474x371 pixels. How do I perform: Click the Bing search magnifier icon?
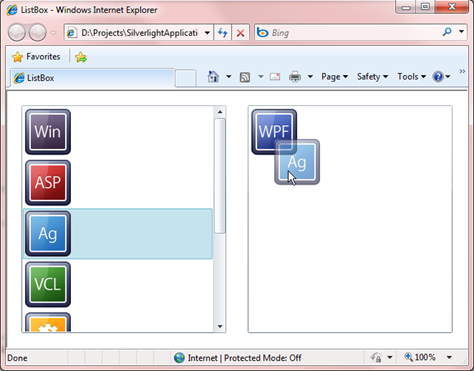pos(447,32)
